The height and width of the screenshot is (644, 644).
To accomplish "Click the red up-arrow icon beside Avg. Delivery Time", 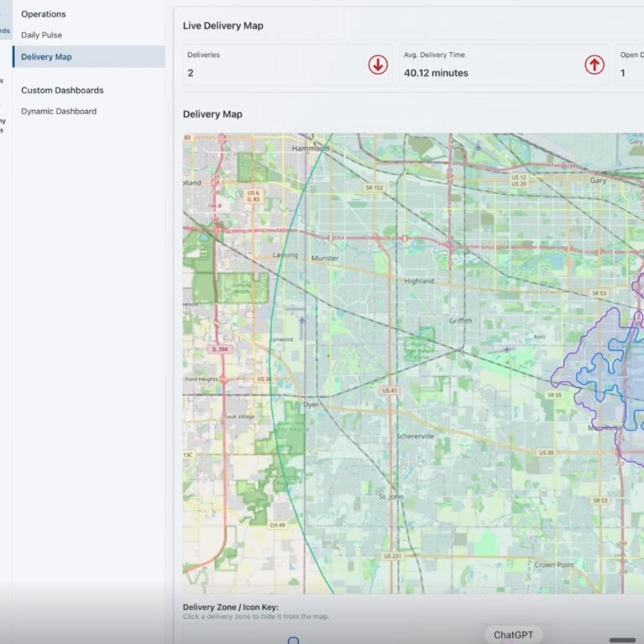I will [594, 65].
